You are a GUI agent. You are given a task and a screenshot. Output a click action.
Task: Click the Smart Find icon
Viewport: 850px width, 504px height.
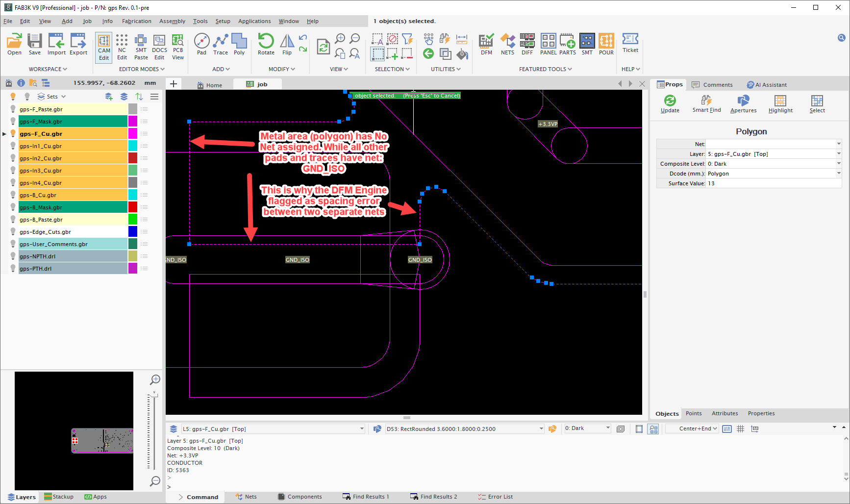(x=706, y=104)
